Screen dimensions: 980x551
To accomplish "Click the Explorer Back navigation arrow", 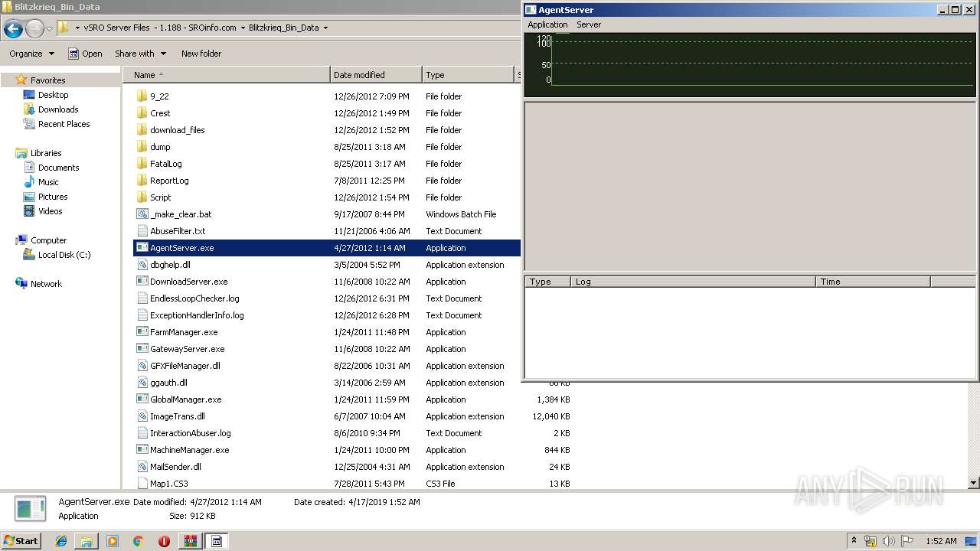I will (13, 29).
